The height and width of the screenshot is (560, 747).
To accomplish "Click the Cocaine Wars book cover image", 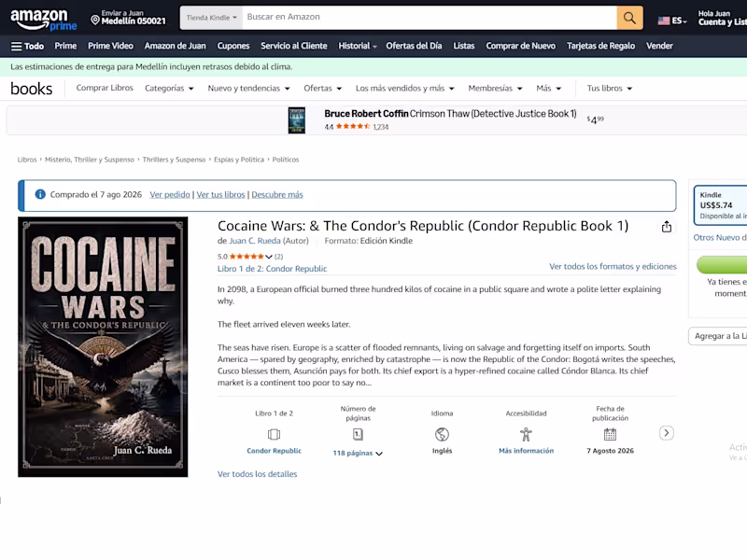I will pos(103,347).
